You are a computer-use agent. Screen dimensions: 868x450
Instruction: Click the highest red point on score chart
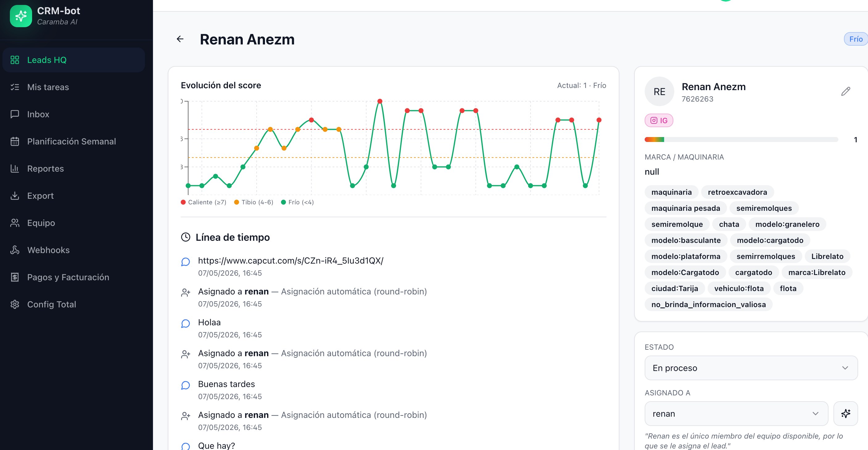(x=380, y=101)
